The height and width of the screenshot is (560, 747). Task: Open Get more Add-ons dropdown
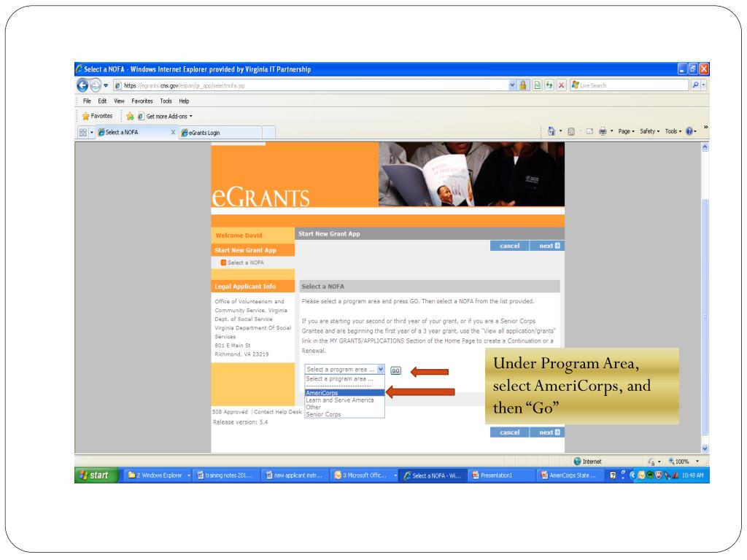(166, 116)
